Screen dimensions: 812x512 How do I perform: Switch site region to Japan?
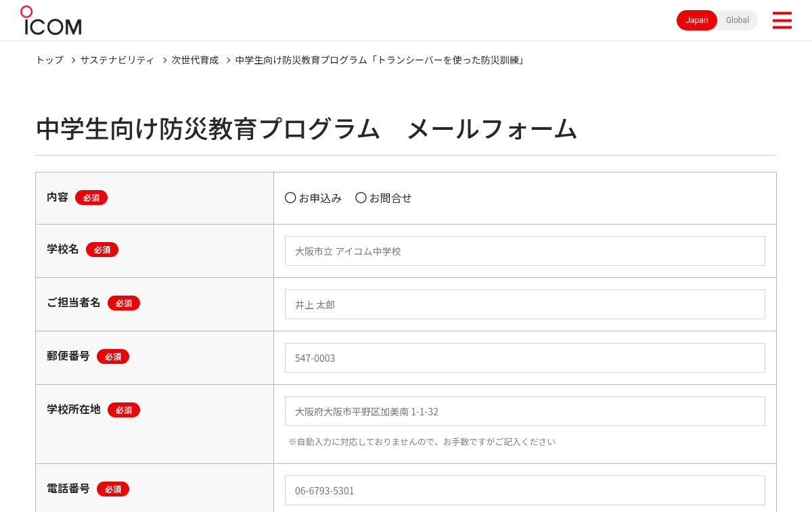click(x=697, y=20)
